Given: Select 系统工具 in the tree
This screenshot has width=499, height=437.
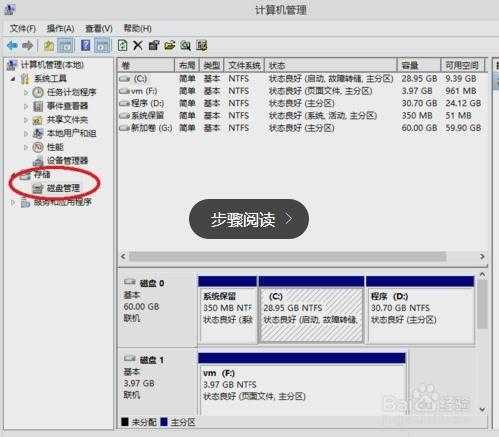Looking at the screenshot, I should click(50, 79).
